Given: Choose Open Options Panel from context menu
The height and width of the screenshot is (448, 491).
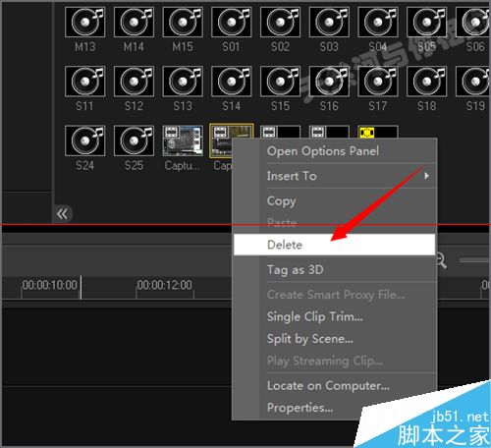Looking at the screenshot, I should tap(335, 151).
